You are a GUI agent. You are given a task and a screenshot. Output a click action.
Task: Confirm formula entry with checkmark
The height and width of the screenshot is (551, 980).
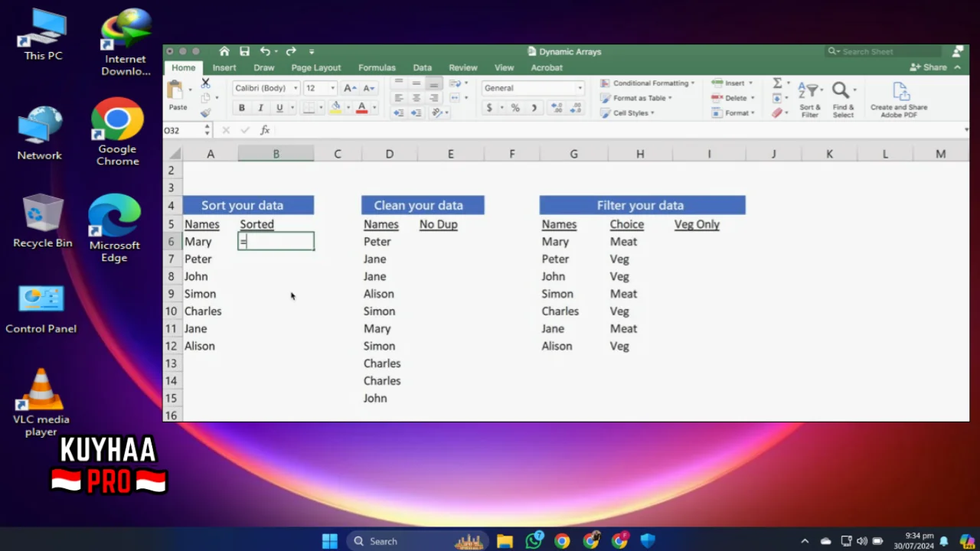click(x=245, y=130)
